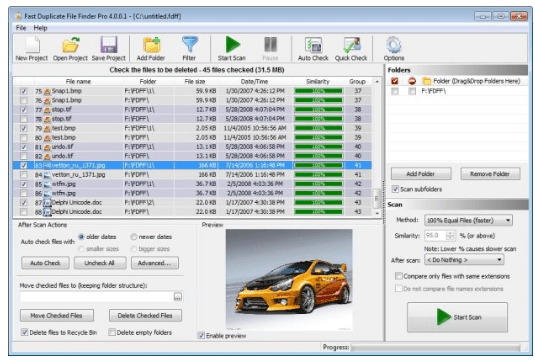535x363 pixels.
Task: Click the Uncheck All button
Action: point(100,263)
